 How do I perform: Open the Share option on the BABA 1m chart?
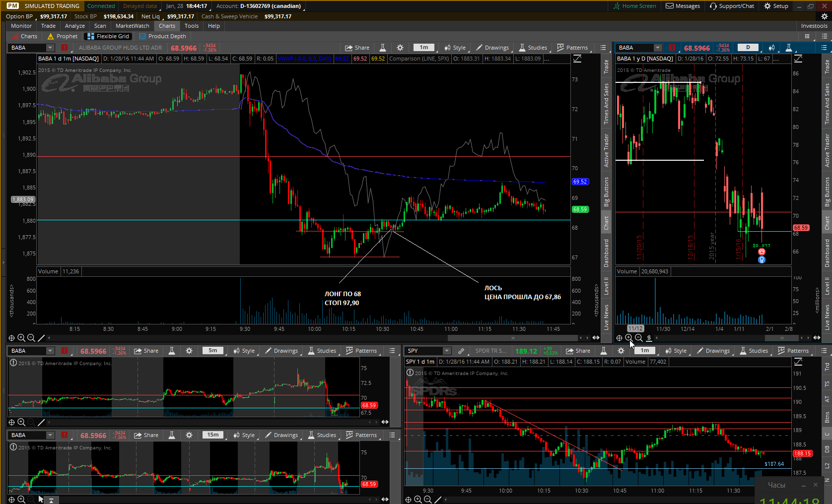coord(357,48)
